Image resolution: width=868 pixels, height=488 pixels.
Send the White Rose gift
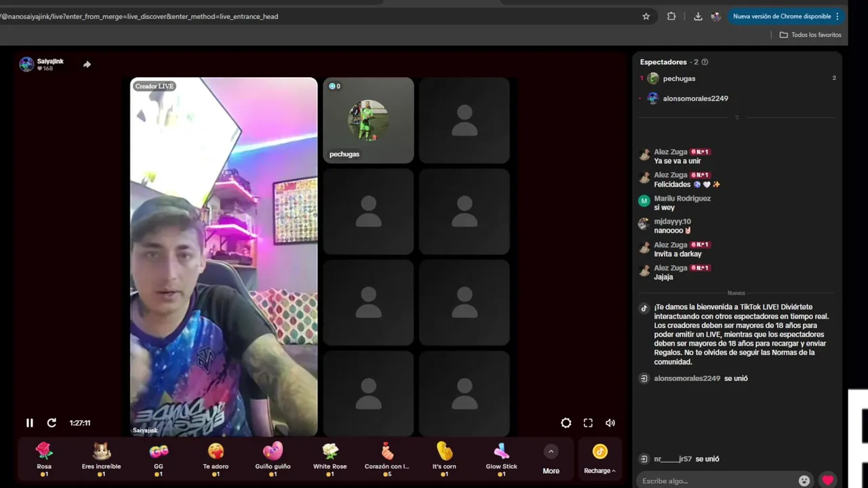click(330, 459)
